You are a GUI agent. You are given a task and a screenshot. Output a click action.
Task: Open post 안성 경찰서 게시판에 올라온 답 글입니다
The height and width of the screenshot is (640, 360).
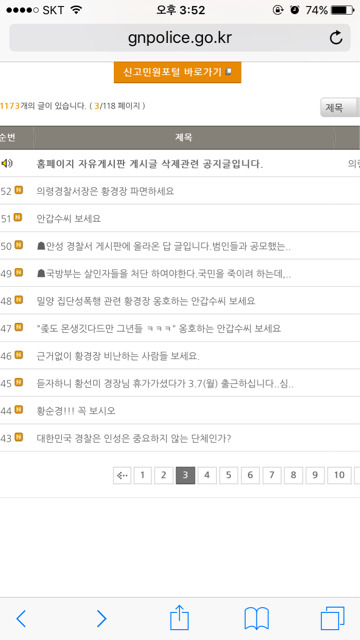click(164, 246)
